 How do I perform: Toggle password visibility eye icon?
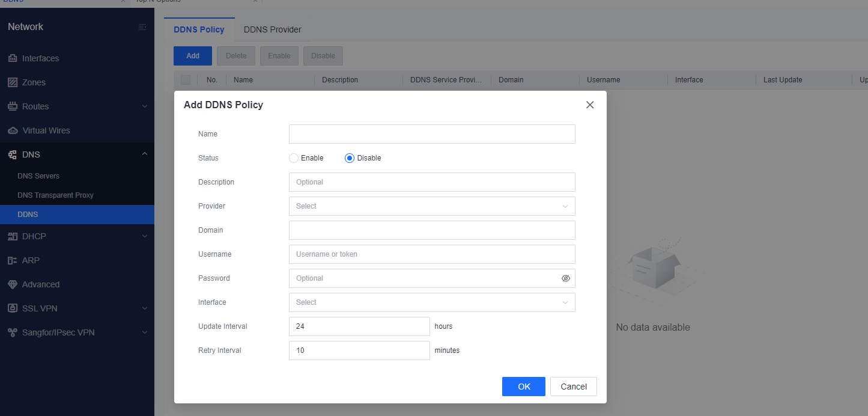[565, 278]
